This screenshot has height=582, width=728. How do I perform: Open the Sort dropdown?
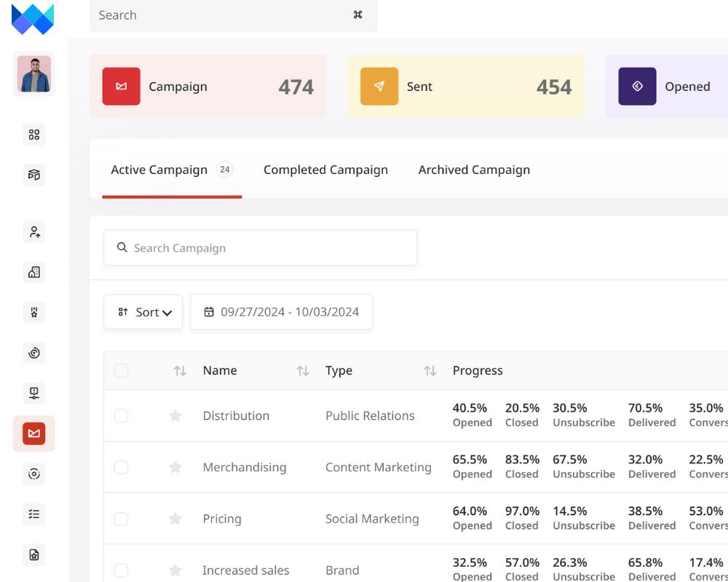point(143,312)
